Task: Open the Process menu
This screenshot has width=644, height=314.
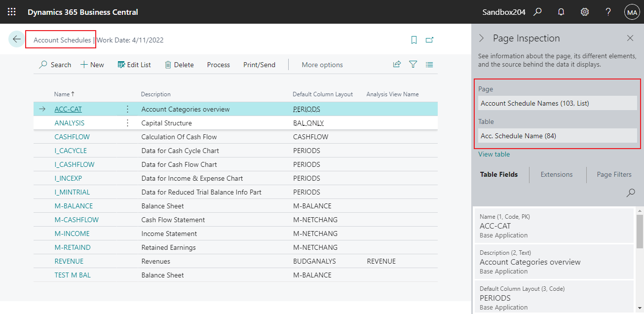Action: [x=218, y=65]
